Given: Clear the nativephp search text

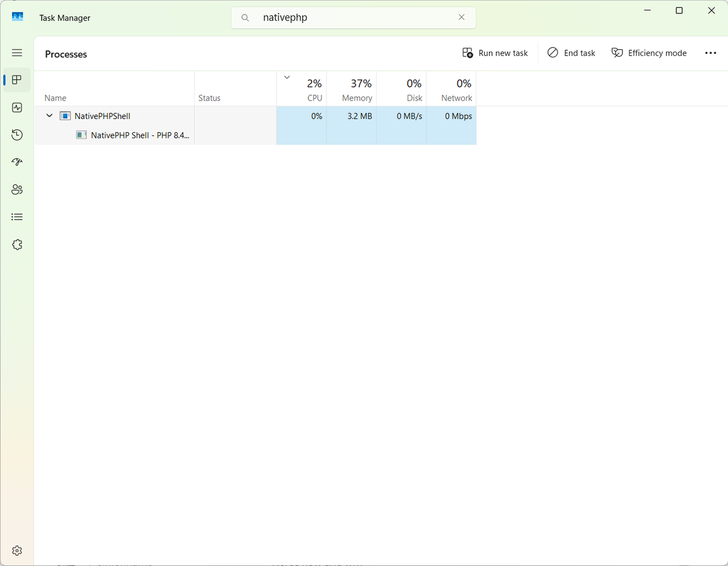Looking at the screenshot, I should (462, 18).
